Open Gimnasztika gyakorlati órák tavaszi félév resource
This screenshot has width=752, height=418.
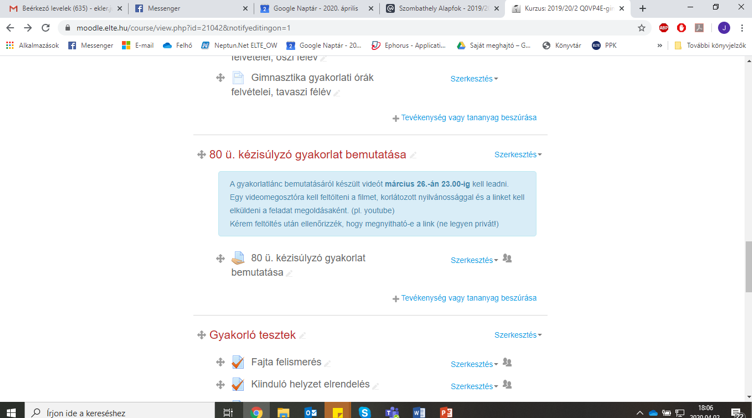302,84
